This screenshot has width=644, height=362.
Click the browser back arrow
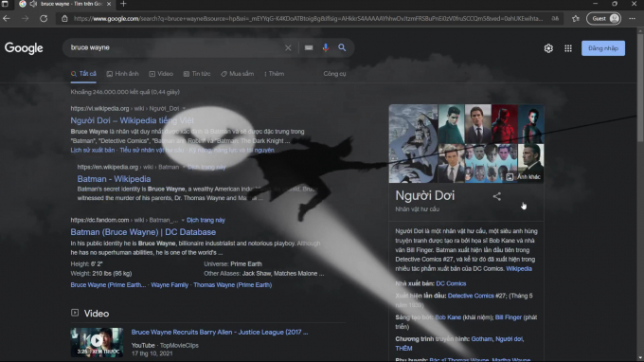(7, 19)
